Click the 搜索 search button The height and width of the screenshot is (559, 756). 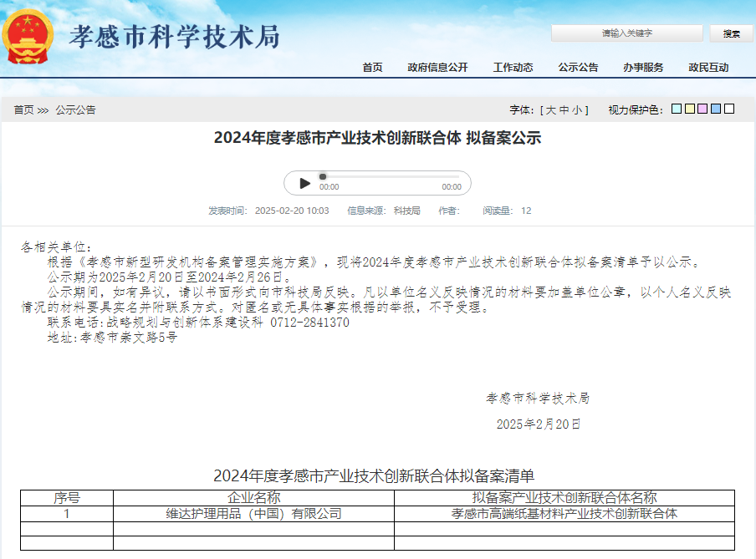[731, 33]
